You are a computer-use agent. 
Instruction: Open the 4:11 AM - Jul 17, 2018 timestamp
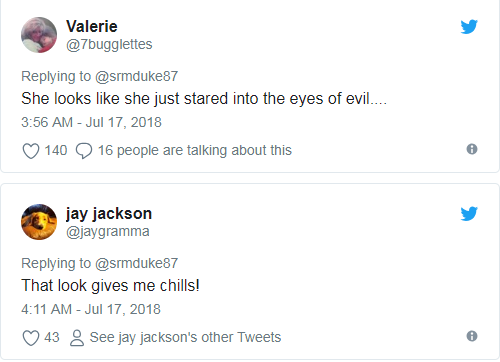coord(91,309)
